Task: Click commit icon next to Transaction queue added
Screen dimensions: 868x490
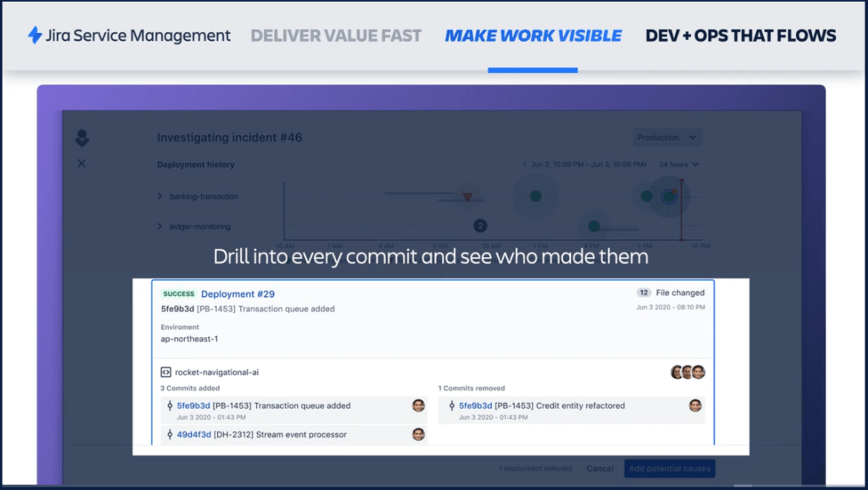Action: [x=170, y=406]
